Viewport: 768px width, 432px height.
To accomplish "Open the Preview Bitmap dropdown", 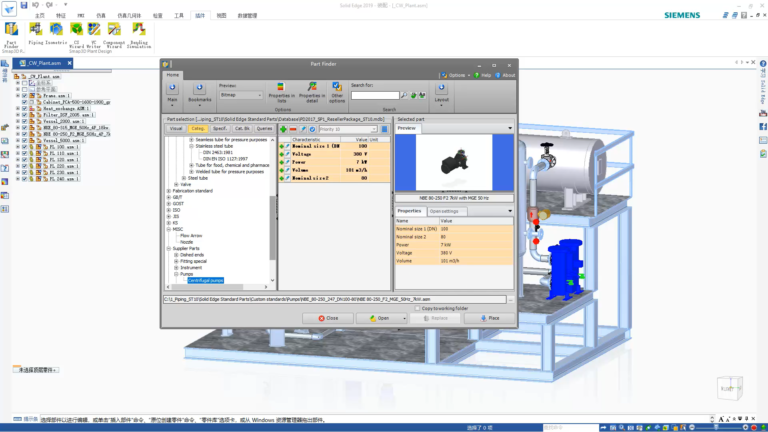I will [x=241, y=95].
